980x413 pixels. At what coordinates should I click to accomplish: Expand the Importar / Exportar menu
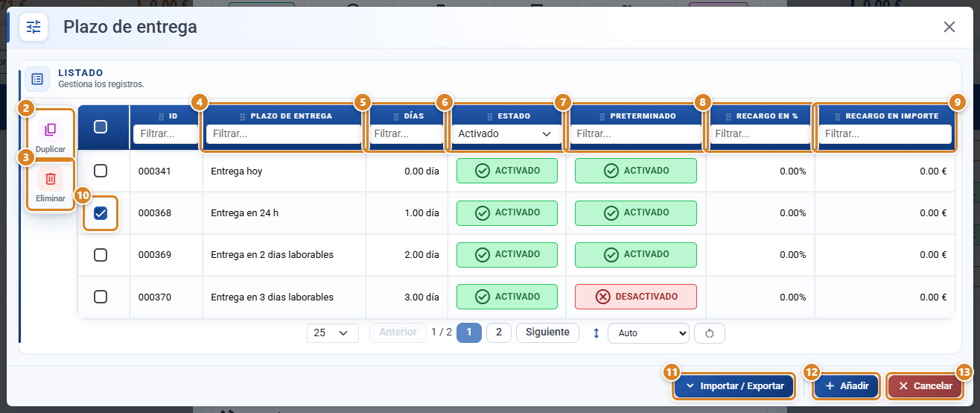tap(734, 386)
